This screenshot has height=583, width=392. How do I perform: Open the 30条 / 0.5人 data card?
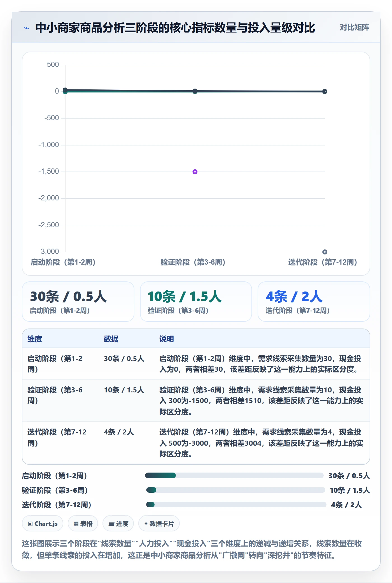coord(78,302)
